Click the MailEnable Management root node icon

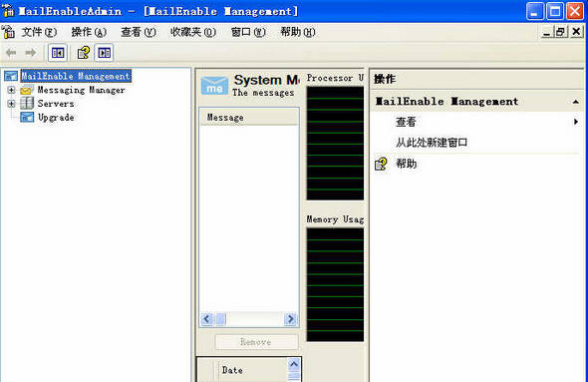point(11,76)
